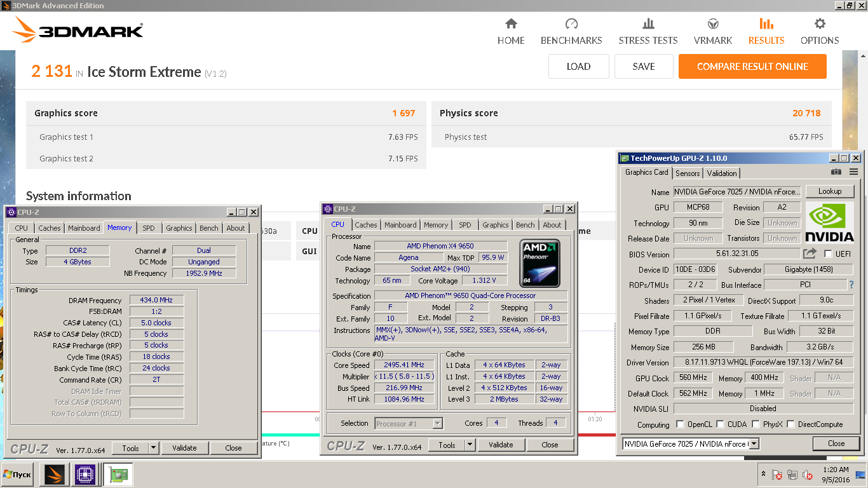Toggle the PhysX checkbox

(x=756, y=424)
